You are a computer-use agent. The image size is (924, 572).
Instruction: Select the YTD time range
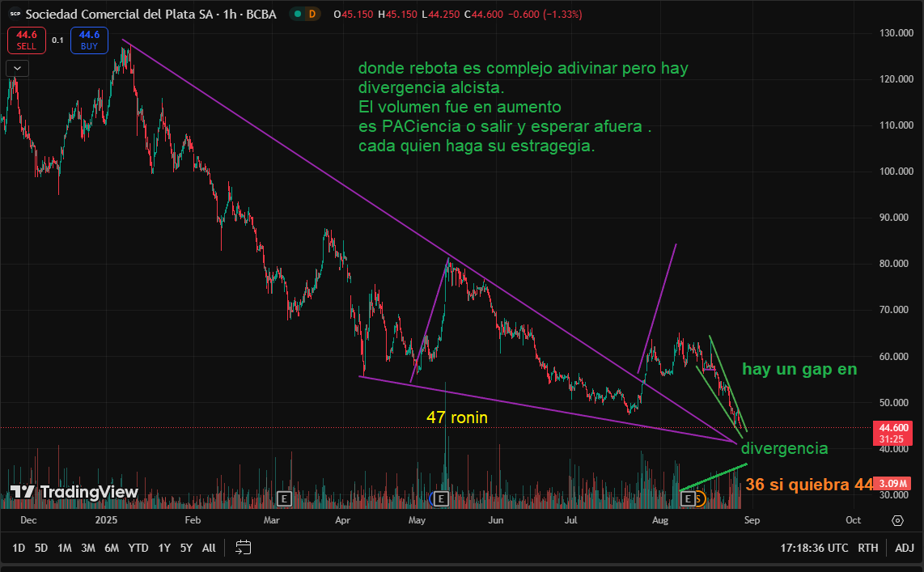tap(138, 548)
